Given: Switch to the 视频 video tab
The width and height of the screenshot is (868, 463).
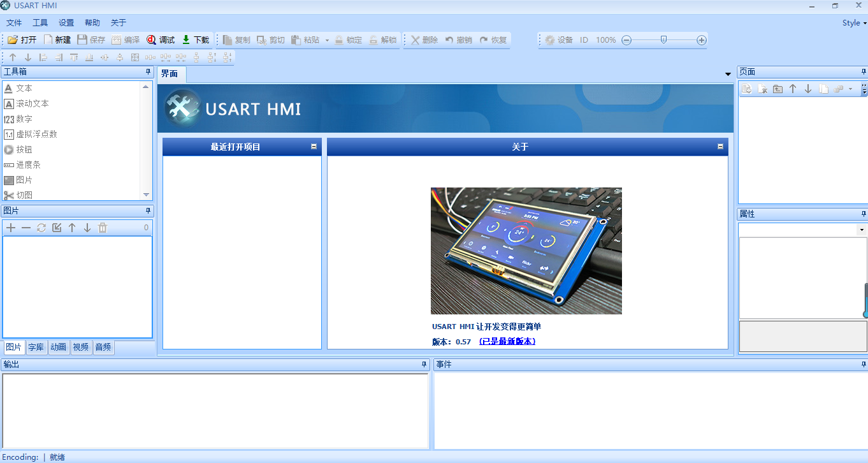Looking at the screenshot, I should [x=81, y=348].
